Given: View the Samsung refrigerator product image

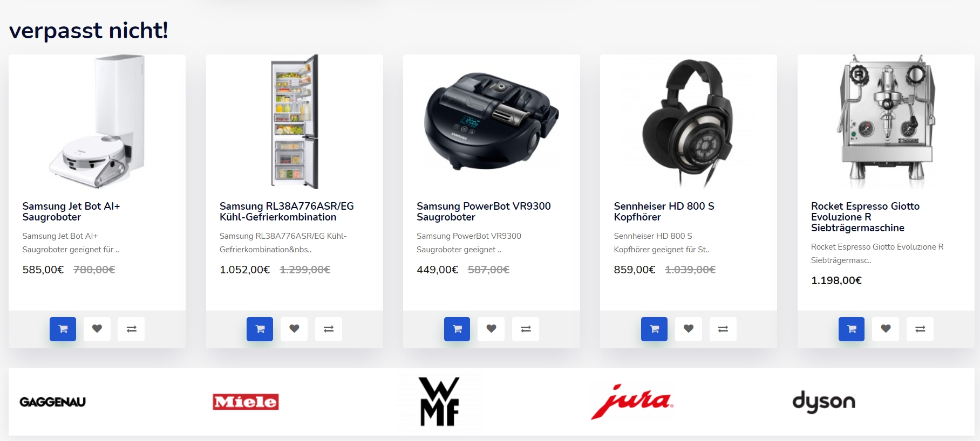Looking at the screenshot, I should (x=295, y=122).
